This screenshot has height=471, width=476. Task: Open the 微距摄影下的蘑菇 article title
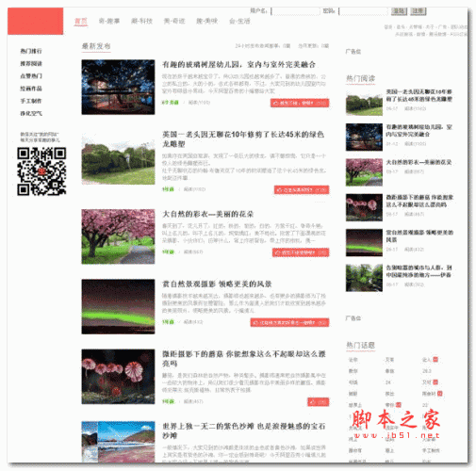pyautogui.click(x=244, y=359)
